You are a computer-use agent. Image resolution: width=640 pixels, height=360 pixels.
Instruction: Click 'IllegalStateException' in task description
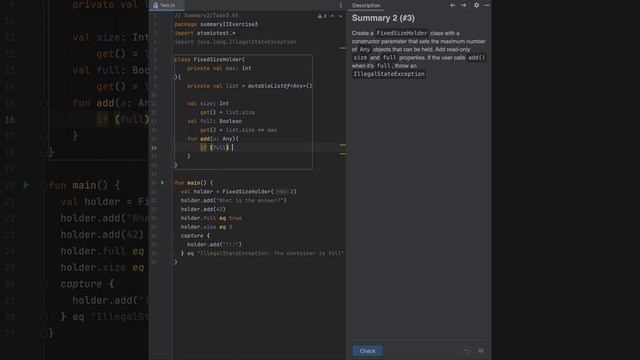pos(389,74)
